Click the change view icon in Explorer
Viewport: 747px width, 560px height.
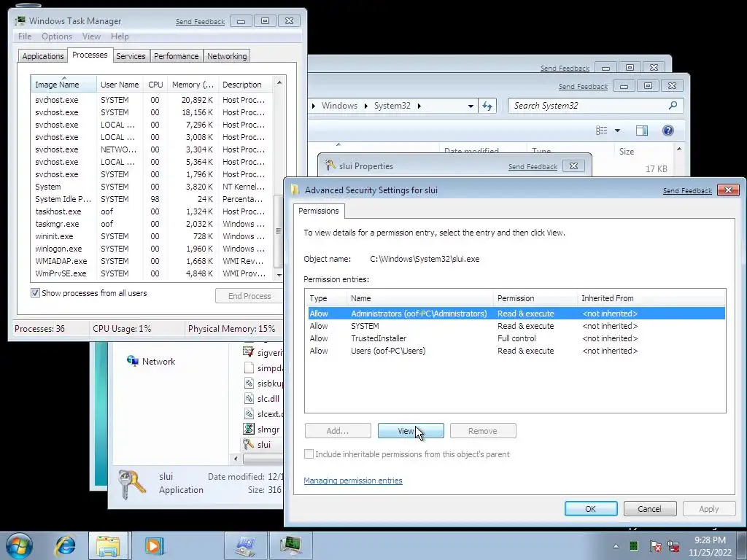tap(602, 131)
